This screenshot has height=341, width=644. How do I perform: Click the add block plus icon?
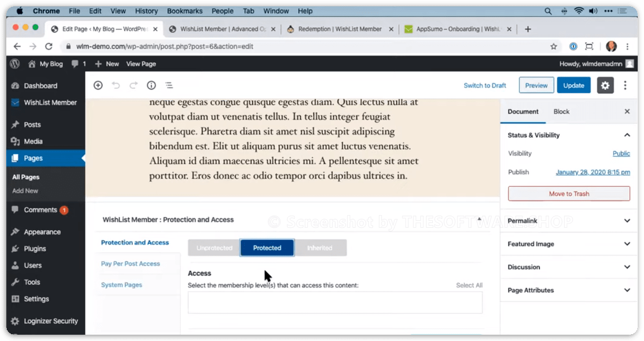coord(98,85)
